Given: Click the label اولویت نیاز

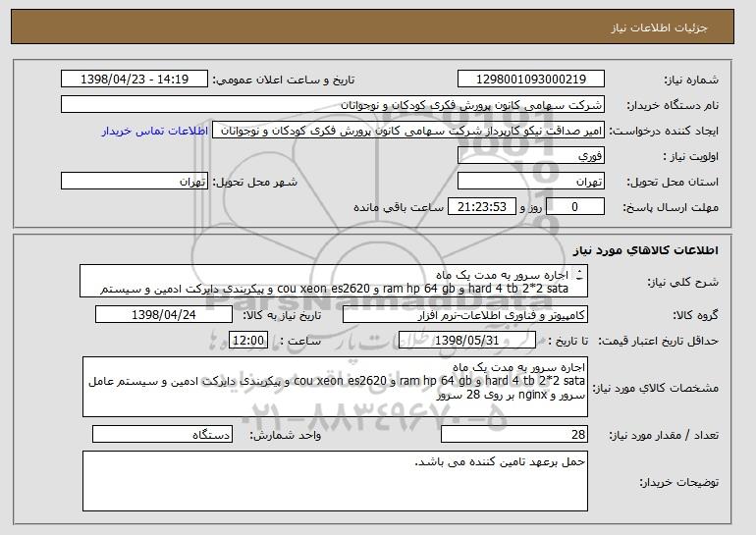Looking at the screenshot, I should (691, 157).
